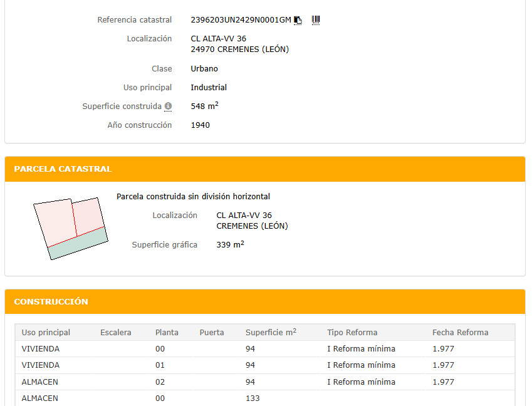The image size is (532, 406).
Task: Click 'Año construcción' label
Action: pyautogui.click(x=140, y=125)
